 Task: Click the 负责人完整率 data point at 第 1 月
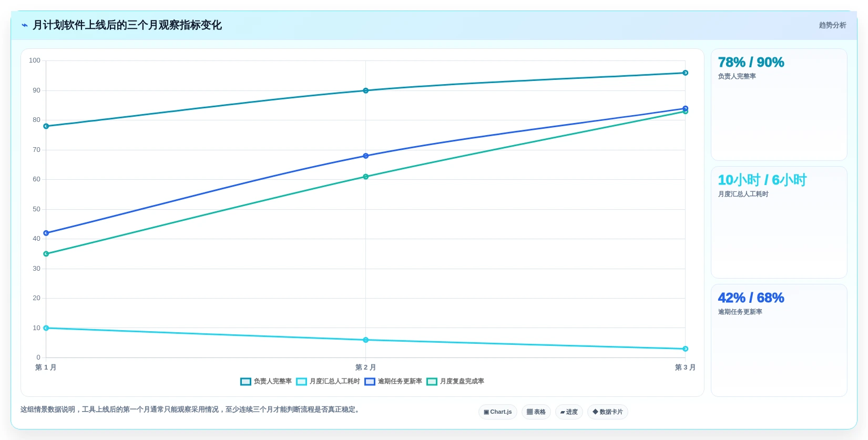click(46, 126)
